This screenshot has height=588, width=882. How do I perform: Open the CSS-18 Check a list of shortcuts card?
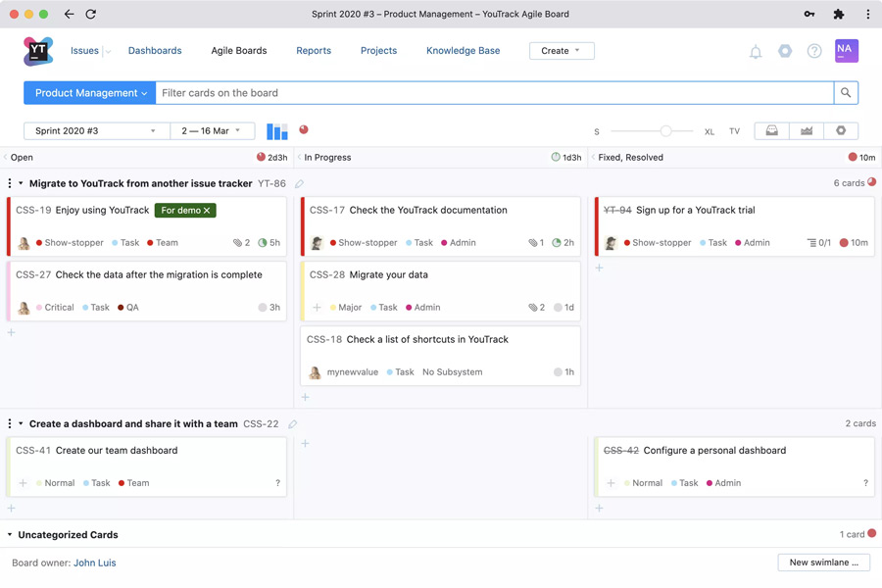tap(440, 356)
